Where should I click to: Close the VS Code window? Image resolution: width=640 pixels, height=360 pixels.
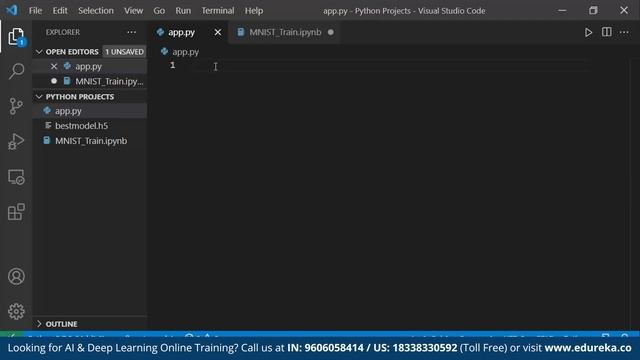click(624, 11)
